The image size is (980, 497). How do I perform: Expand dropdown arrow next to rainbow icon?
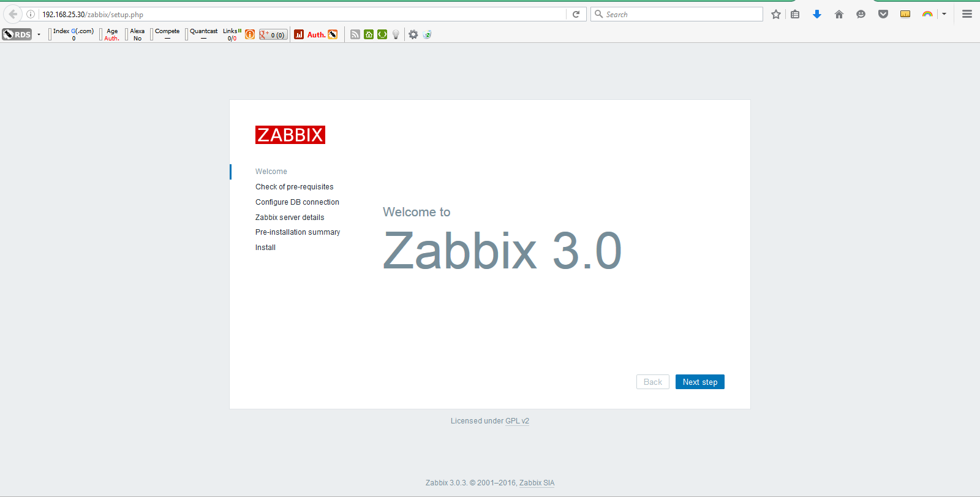point(944,14)
